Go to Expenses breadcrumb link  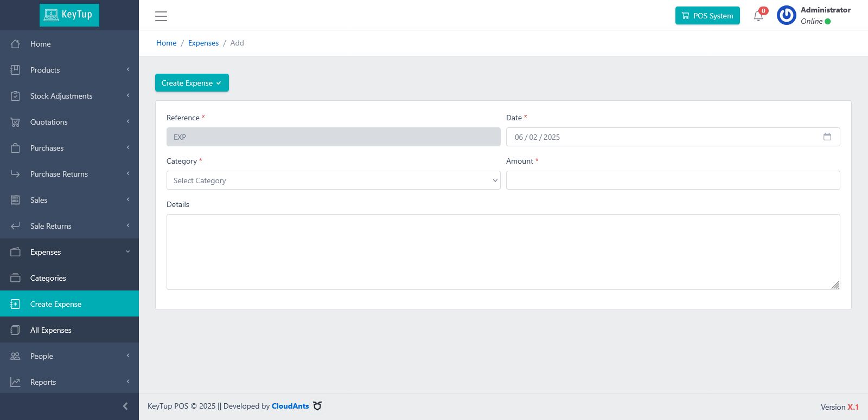coord(203,43)
